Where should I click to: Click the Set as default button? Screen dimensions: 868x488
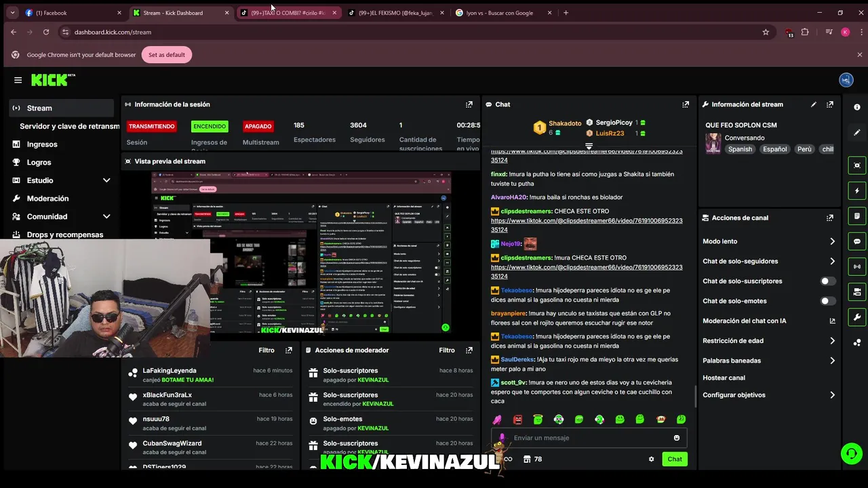pyautogui.click(x=167, y=55)
